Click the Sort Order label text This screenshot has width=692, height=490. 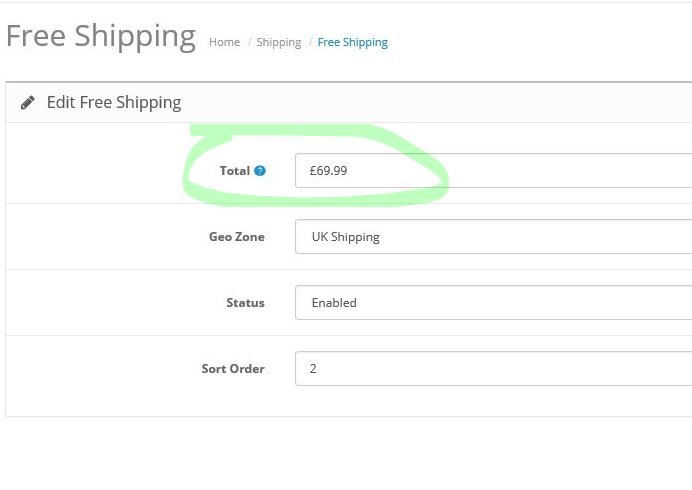pyautogui.click(x=233, y=369)
